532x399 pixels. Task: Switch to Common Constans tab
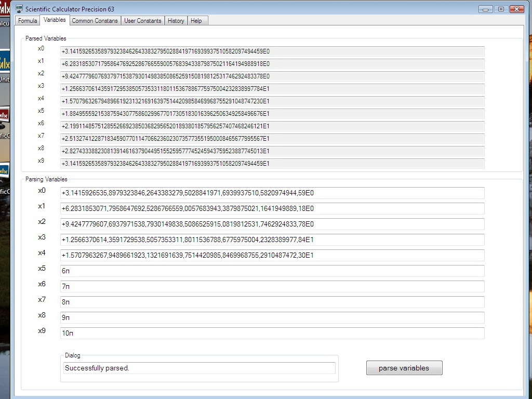(95, 21)
